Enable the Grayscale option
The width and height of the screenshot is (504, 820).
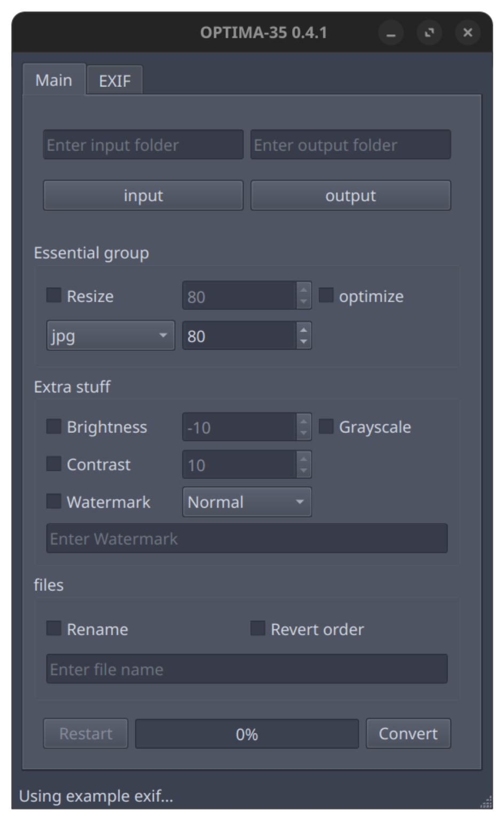click(326, 427)
